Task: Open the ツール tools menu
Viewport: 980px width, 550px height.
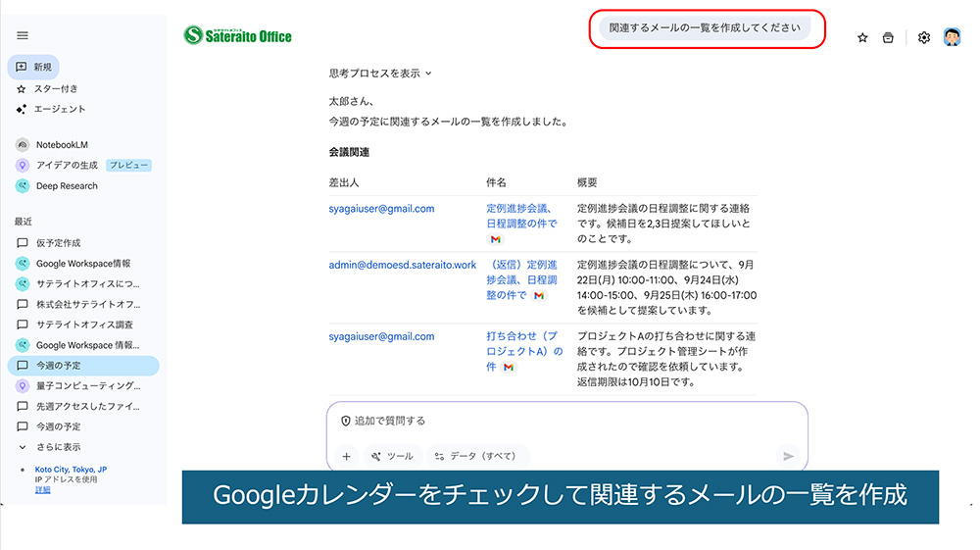Action: point(392,456)
